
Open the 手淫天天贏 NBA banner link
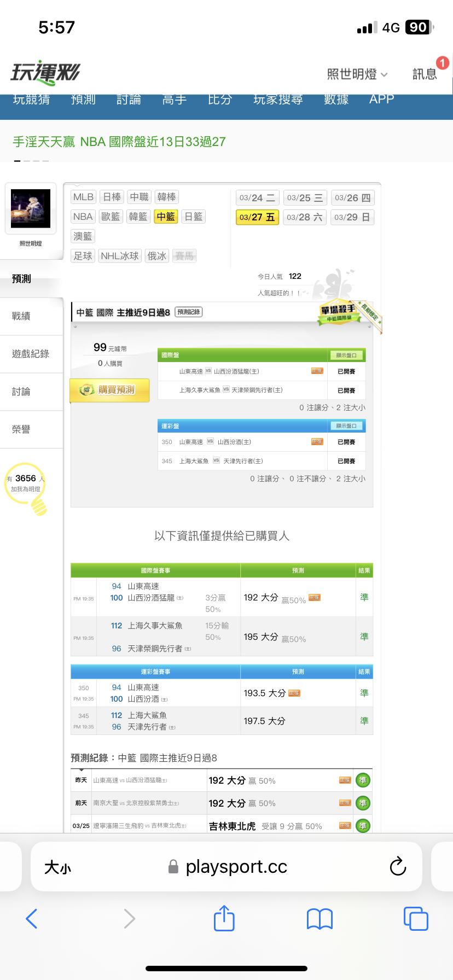click(x=119, y=142)
